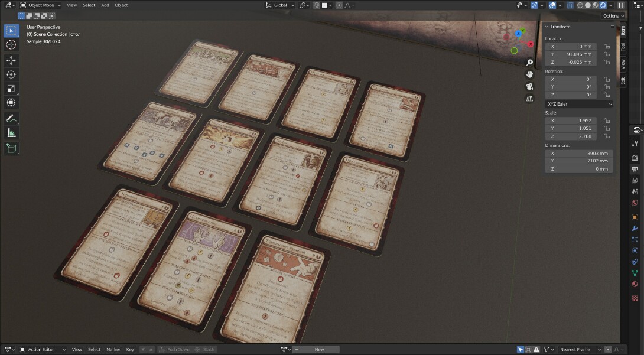Toggle the camera view icon
Viewport: 644px width, 355px height.
[x=529, y=87]
